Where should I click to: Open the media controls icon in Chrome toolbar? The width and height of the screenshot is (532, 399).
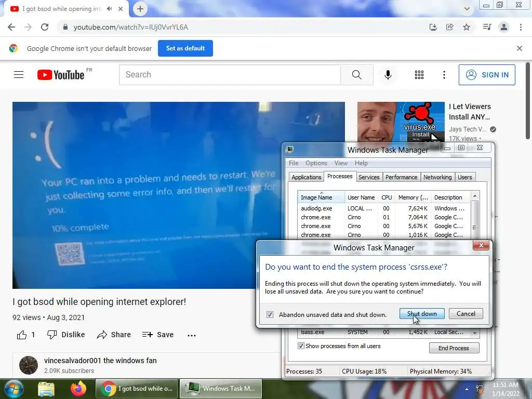[x=487, y=27]
